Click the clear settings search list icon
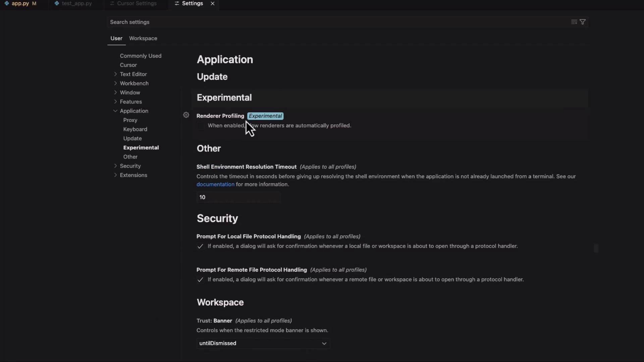The height and width of the screenshot is (362, 644). 574,22
